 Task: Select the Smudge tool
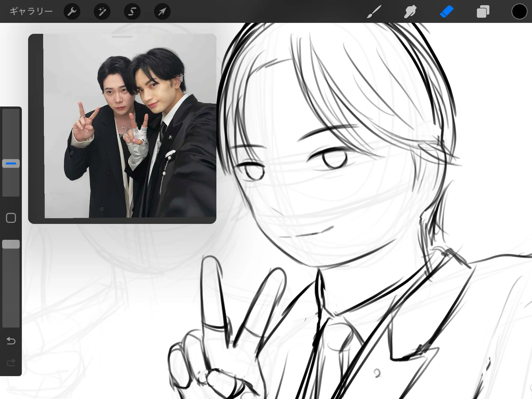coord(410,11)
